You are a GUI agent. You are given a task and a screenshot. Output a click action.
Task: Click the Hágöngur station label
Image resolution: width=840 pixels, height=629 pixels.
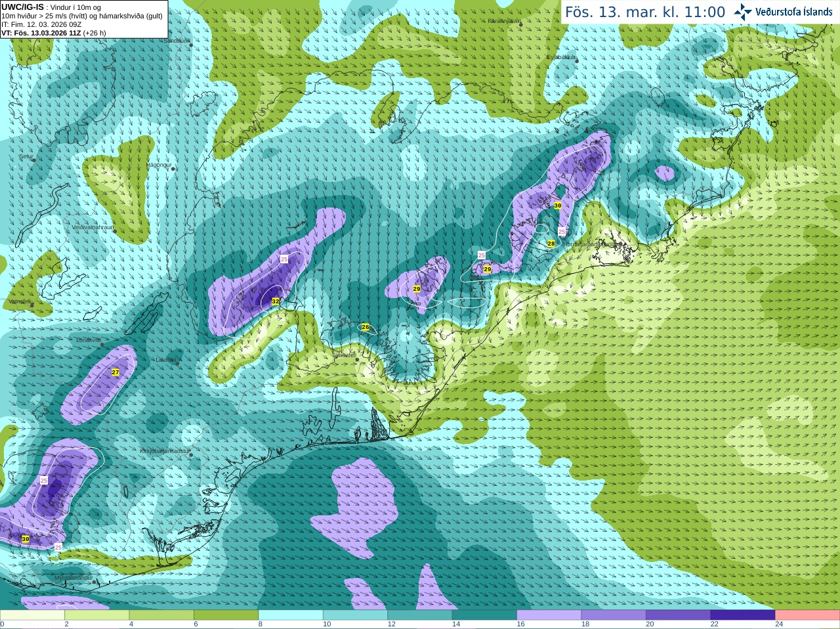click(159, 165)
